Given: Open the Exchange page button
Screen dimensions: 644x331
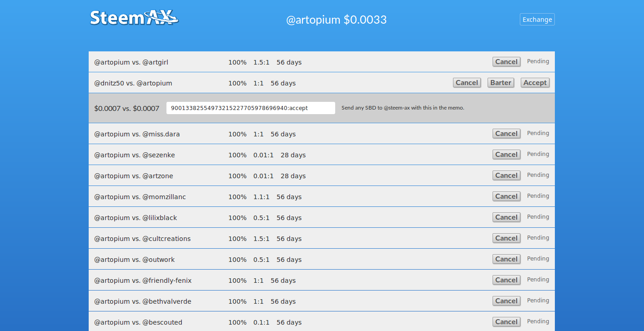Looking at the screenshot, I should tap(537, 20).
